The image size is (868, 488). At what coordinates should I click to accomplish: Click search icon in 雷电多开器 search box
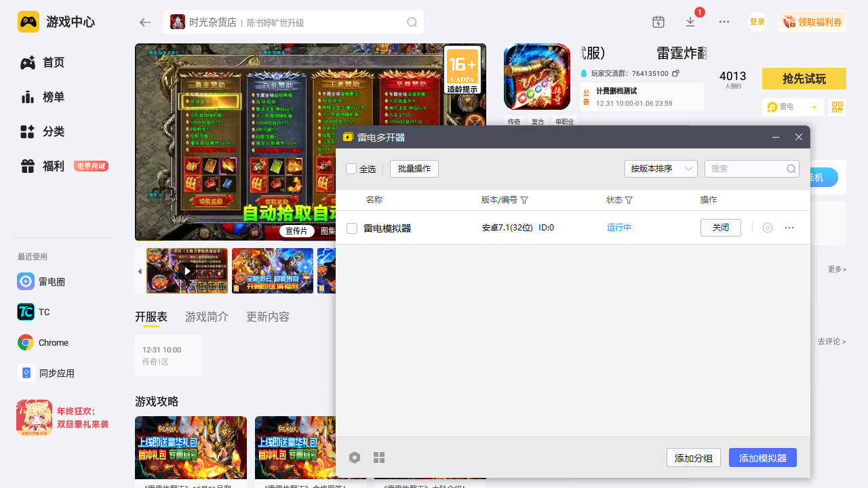(x=791, y=169)
